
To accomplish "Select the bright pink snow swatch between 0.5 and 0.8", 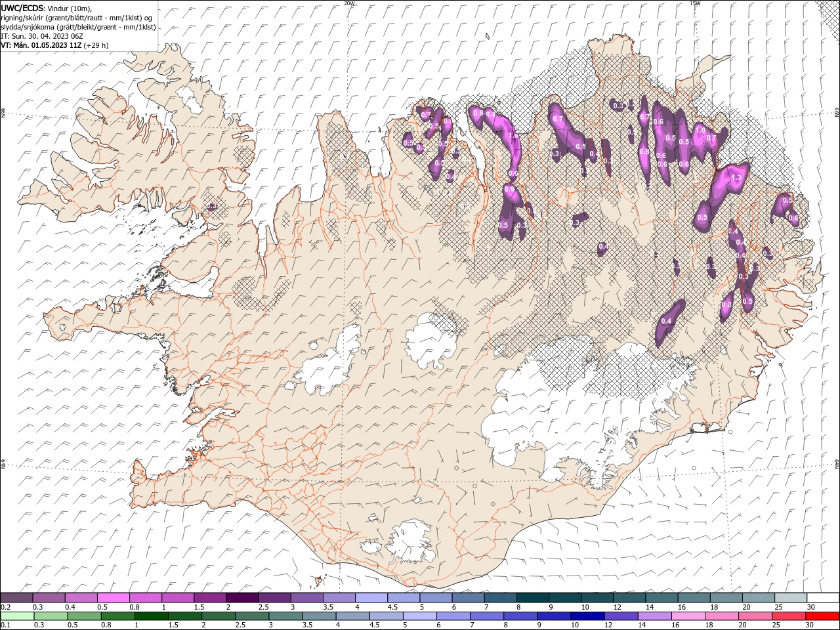I will click(114, 598).
